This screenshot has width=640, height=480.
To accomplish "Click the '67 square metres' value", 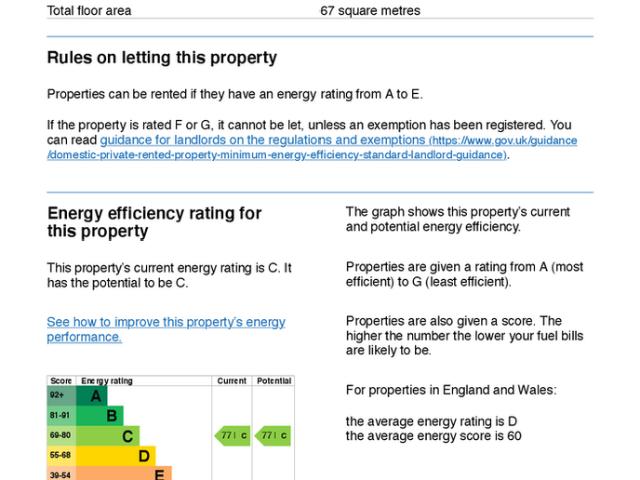I will [370, 11].
